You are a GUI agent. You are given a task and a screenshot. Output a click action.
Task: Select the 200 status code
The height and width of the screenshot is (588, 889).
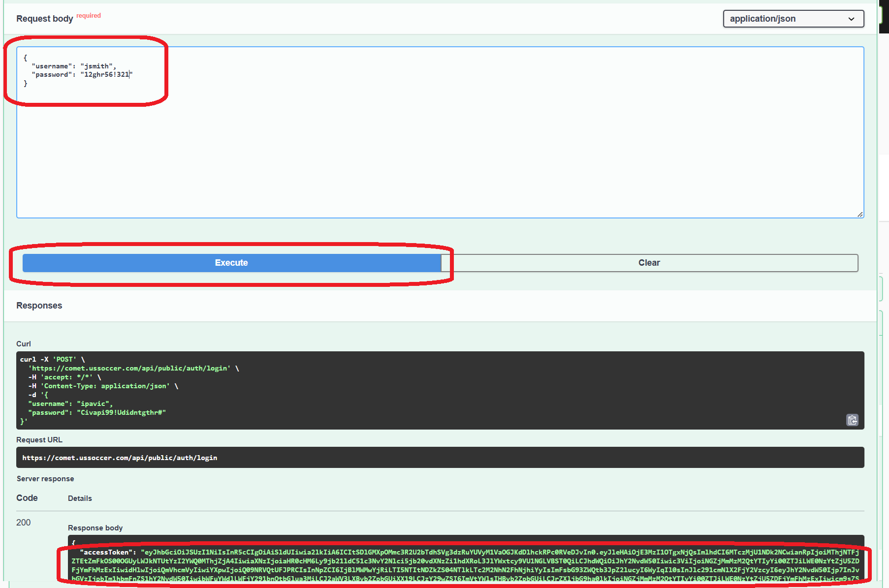click(x=23, y=523)
